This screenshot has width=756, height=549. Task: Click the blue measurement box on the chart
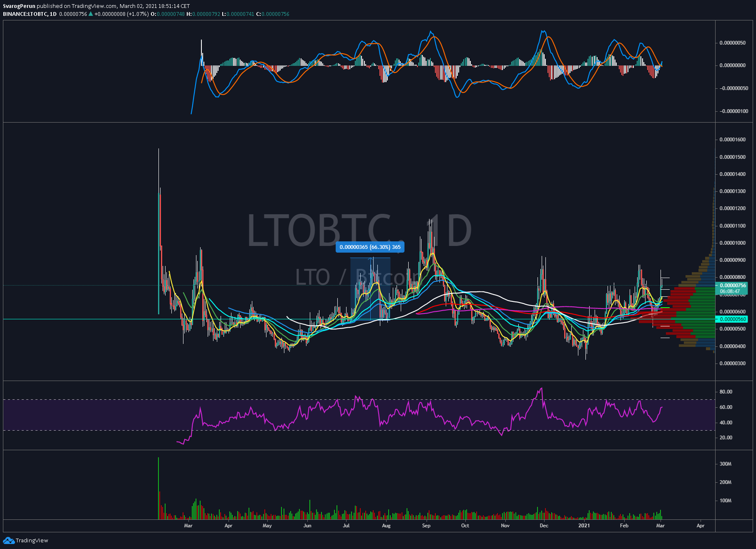click(x=370, y=289)
